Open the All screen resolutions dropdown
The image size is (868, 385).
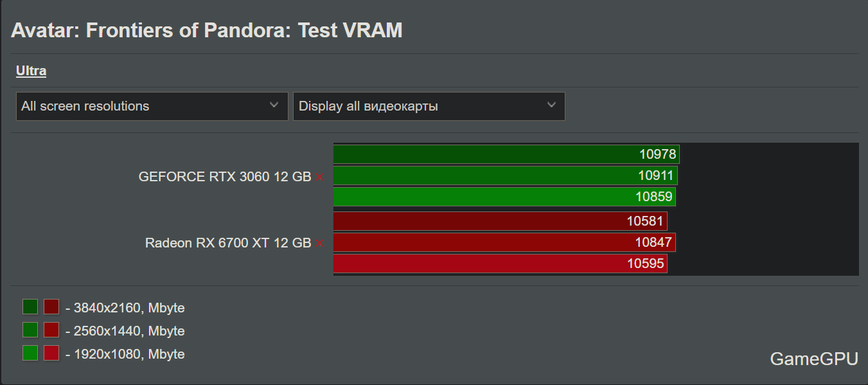(x=152, y=106)
